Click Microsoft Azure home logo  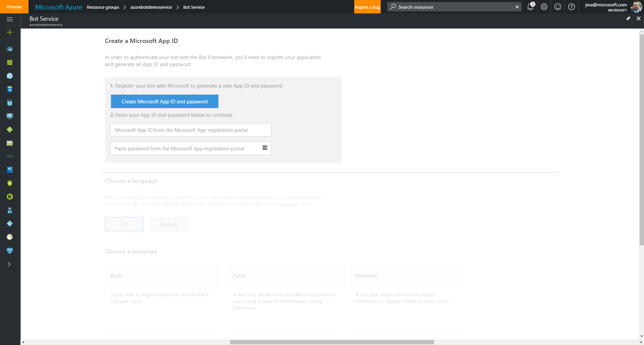click(59, 7)
